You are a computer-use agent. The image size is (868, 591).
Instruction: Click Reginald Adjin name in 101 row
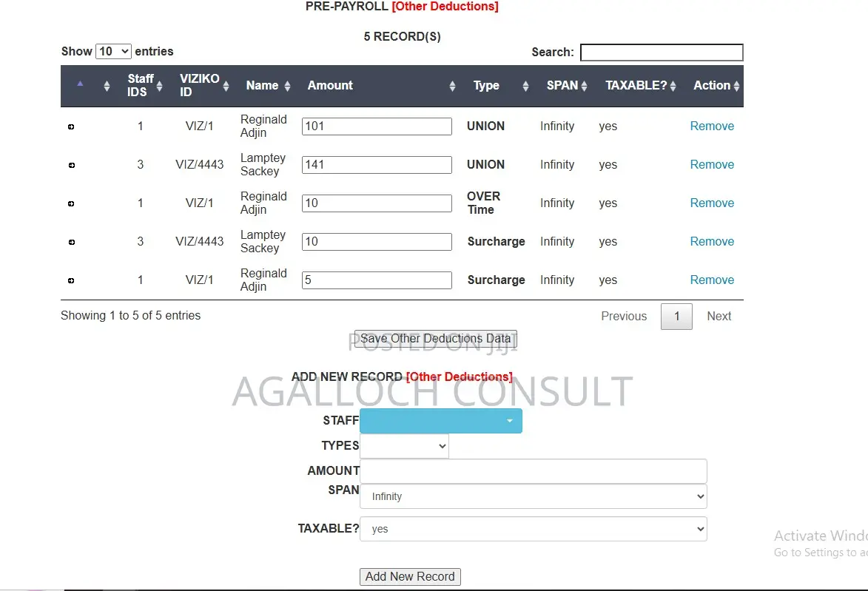pos(263,126)
